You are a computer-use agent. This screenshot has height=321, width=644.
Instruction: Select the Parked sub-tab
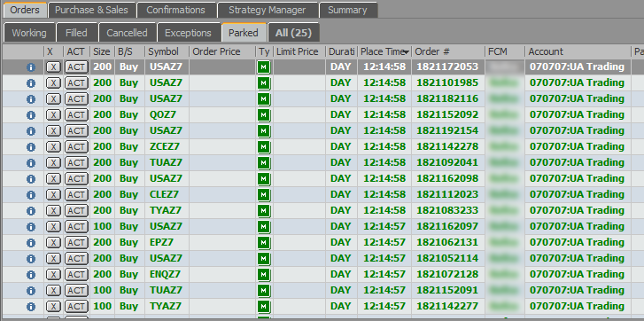244,33
